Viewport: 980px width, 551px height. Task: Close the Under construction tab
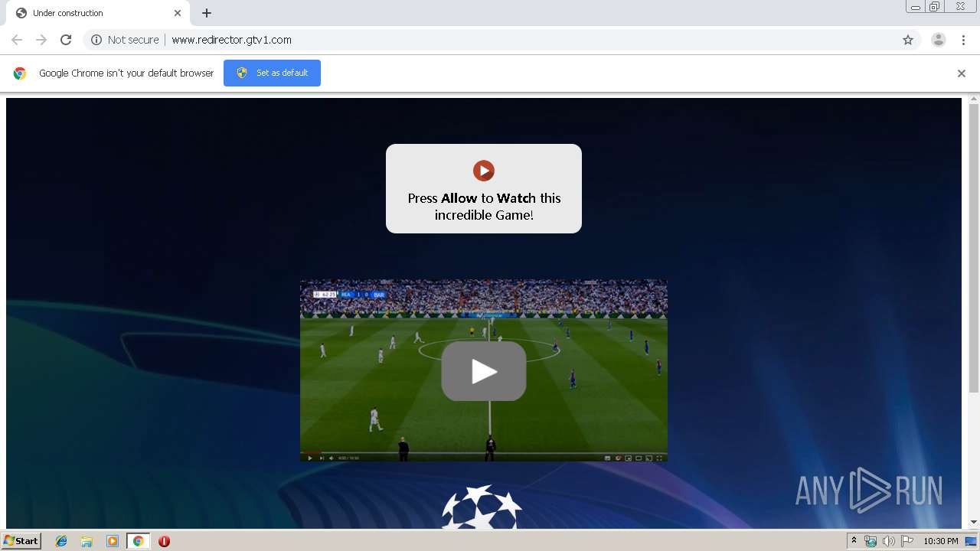click(178, 13)
